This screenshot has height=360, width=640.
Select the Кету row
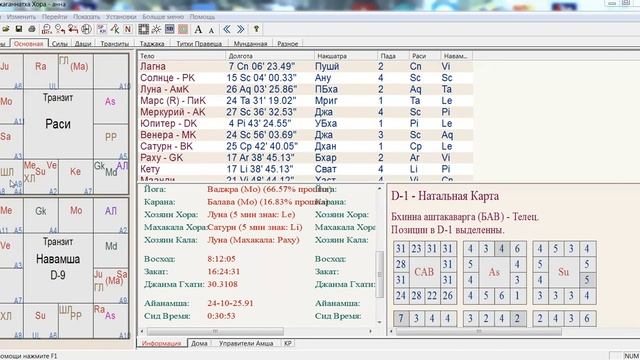(x=305, y=169)
